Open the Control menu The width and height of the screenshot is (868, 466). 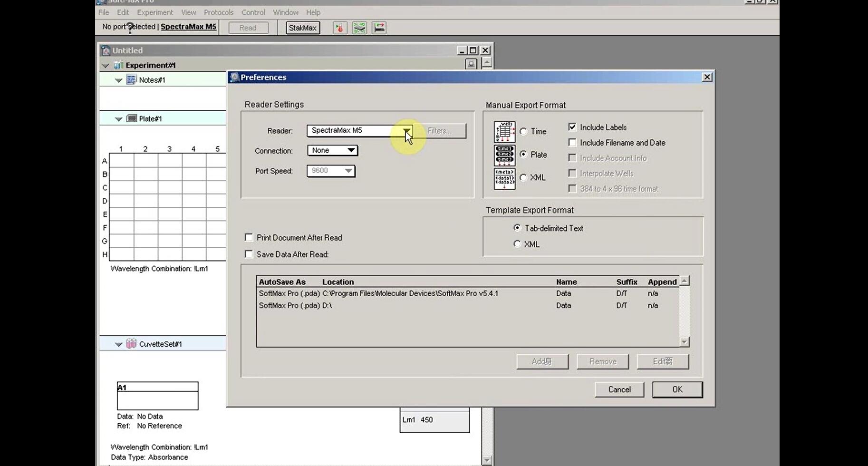coord(253,12)
